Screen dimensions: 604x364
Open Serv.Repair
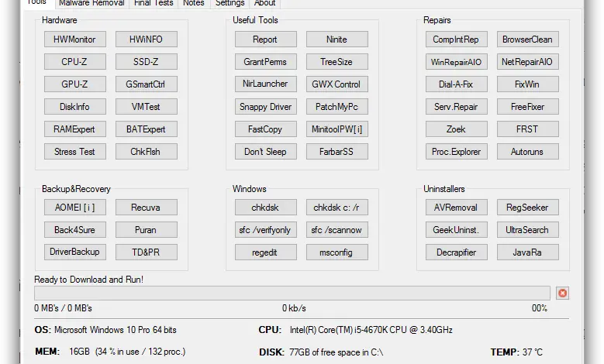pyautogui.click(x=456, y=107)
